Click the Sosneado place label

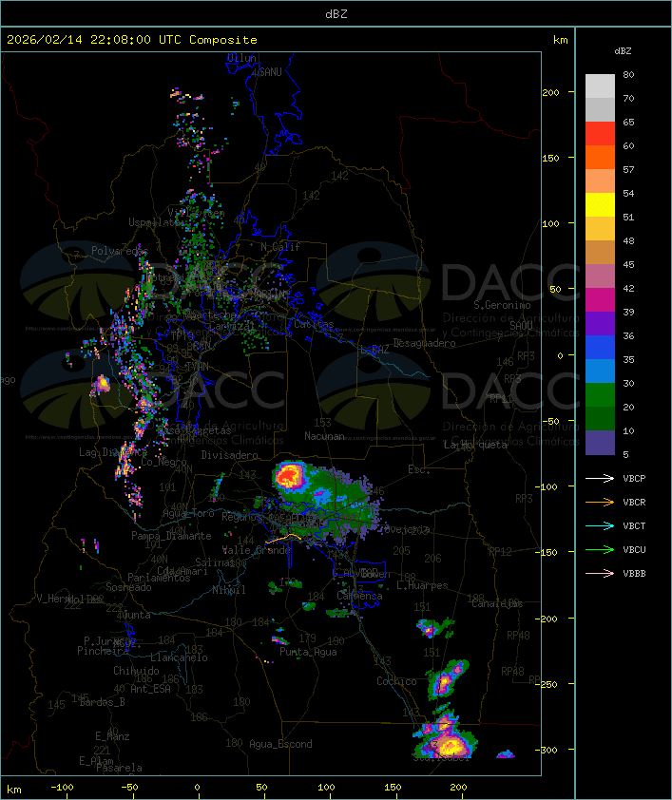[128, 587]
